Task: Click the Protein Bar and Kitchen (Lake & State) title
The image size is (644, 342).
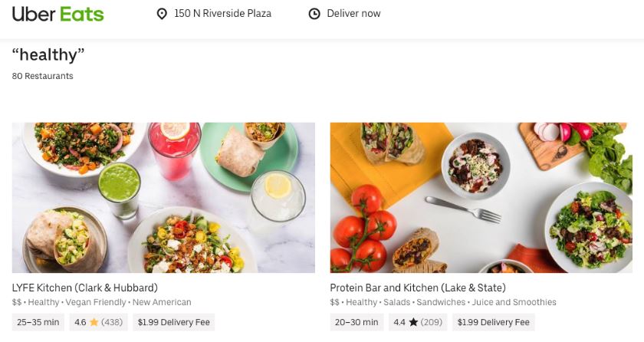Action: click(x=418, y=288)
